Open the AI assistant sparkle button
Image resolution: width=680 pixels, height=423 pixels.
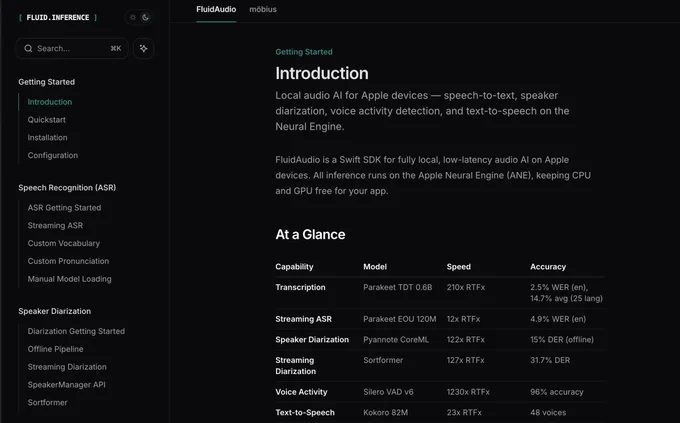pos(144,48)
